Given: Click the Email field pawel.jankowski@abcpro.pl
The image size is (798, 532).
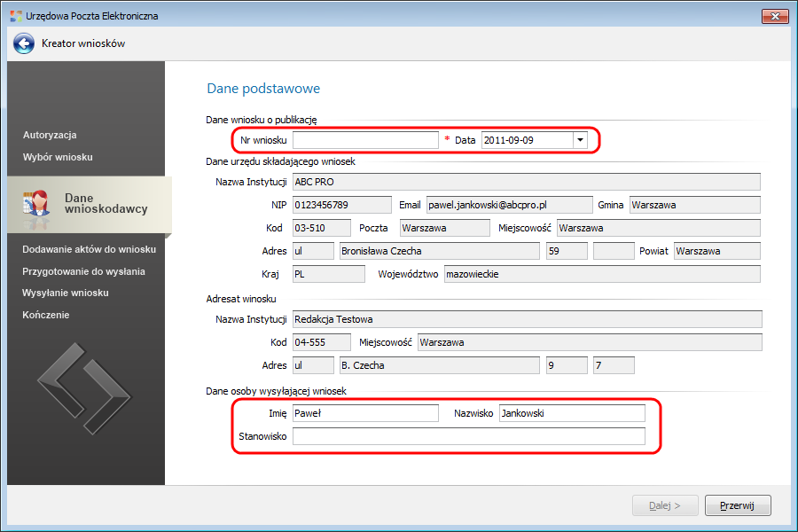Looking at the screenshot, I should (x=510, y=205).
